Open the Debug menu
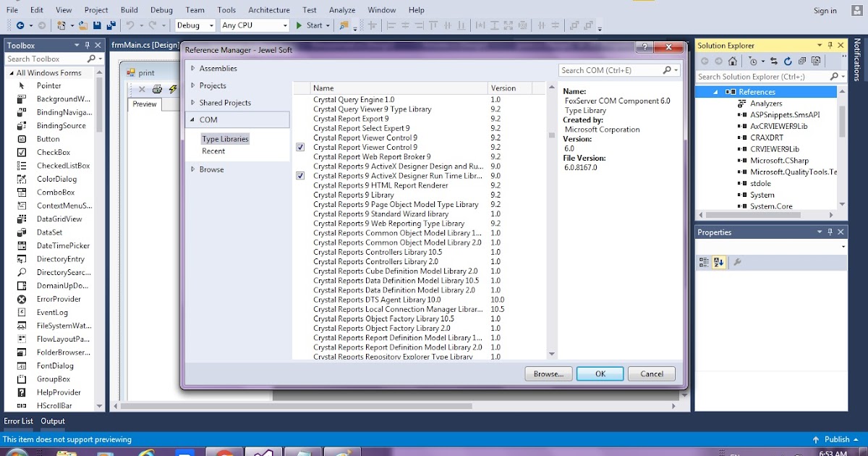Screen dimensions: 868x456 pos(161,9)
